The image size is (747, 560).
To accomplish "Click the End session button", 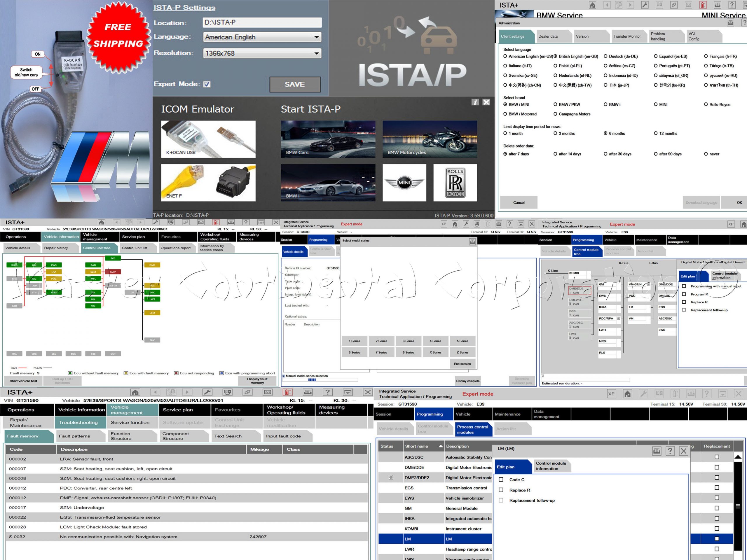I will pos(463,363).
